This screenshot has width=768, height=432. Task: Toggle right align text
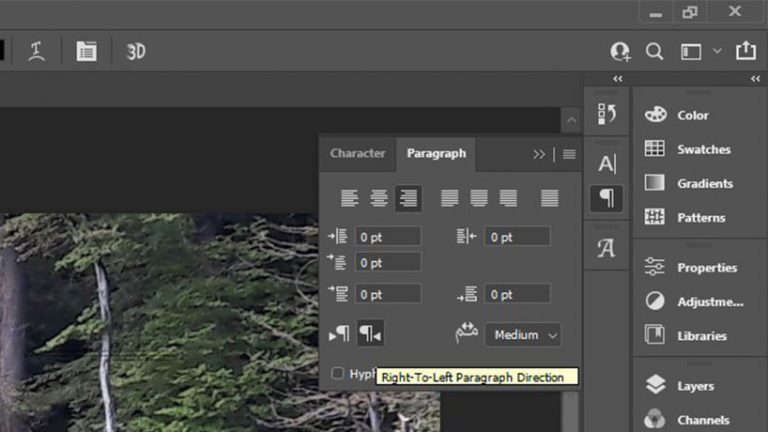(408, 198)
